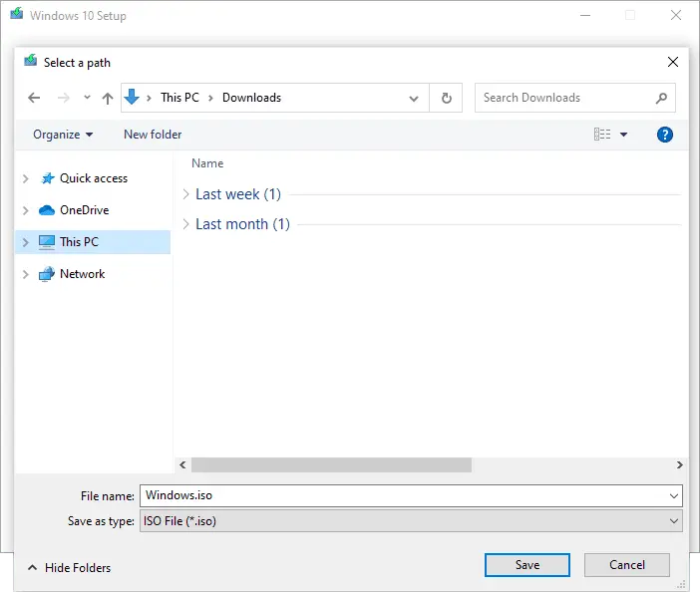Collapse the pane with Hide Folders
The width and height of the screenshot is (700, 592).
69,568
